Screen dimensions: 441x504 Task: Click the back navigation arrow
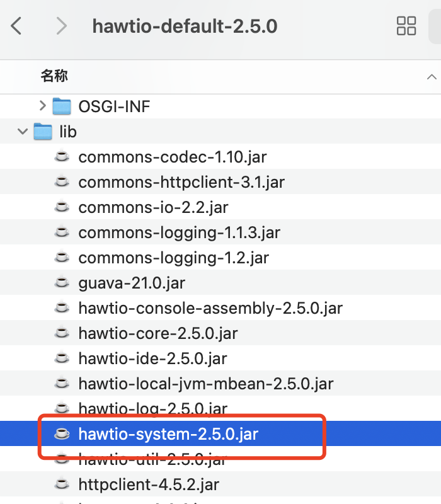[17, 26]
